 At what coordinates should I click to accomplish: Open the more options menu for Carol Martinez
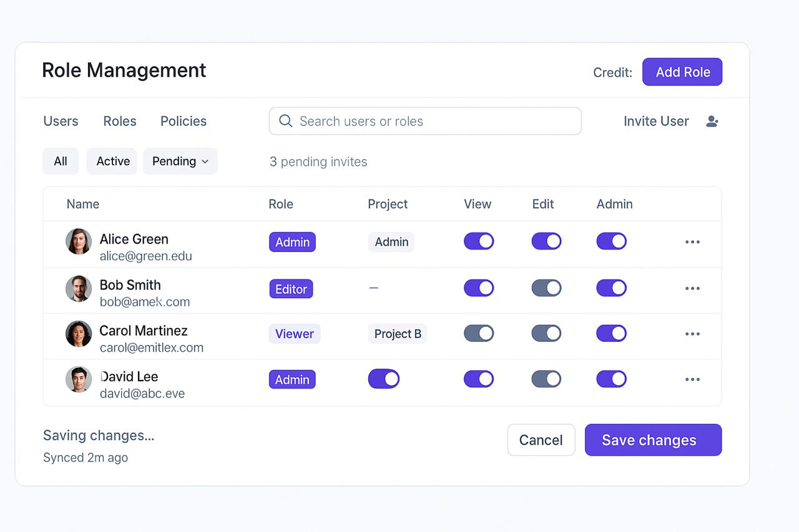692,334
